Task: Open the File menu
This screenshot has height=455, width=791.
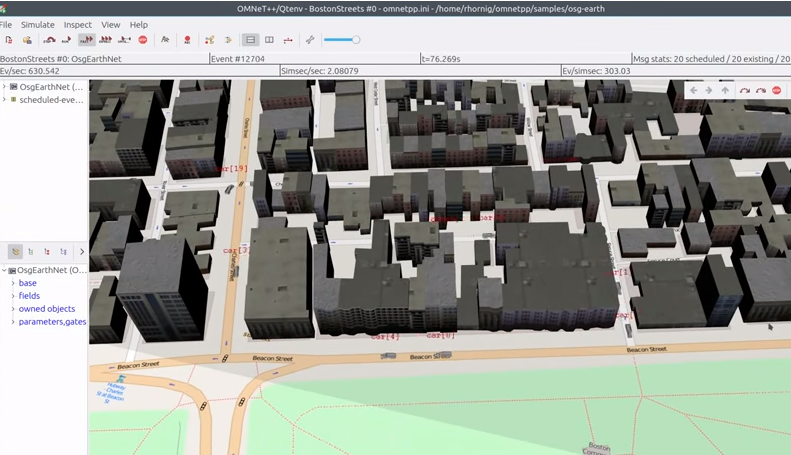Action: pos(6,25)
